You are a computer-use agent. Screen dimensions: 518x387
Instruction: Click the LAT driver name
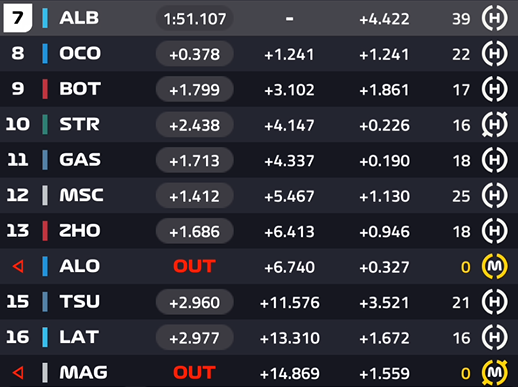click(79, 337)
